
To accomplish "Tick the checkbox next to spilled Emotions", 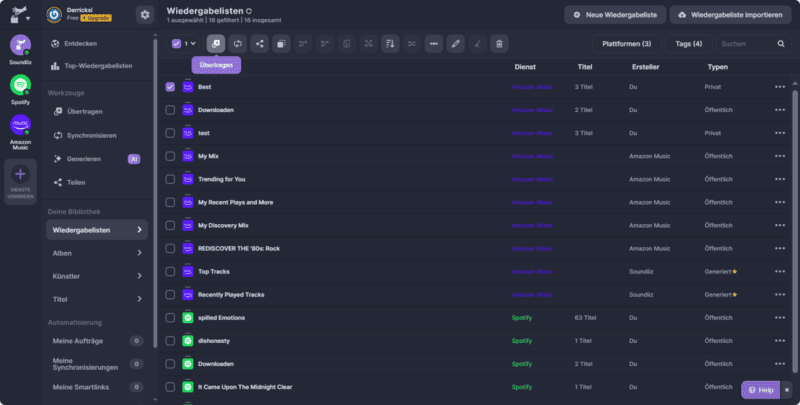I will point(170,318).
